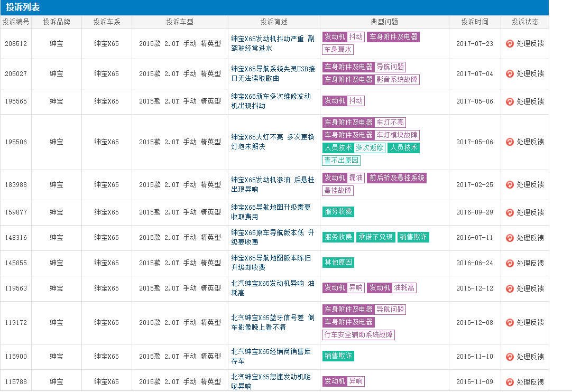
Task: Select the 销售欺诈 tag in row 115900
Action: 338,356
